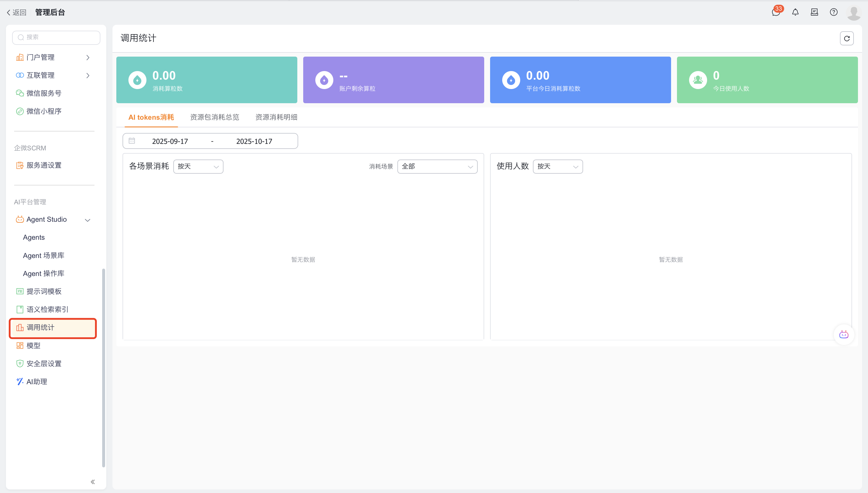Switch to the 资源消耗明细 tab

(x=276, y=117)
